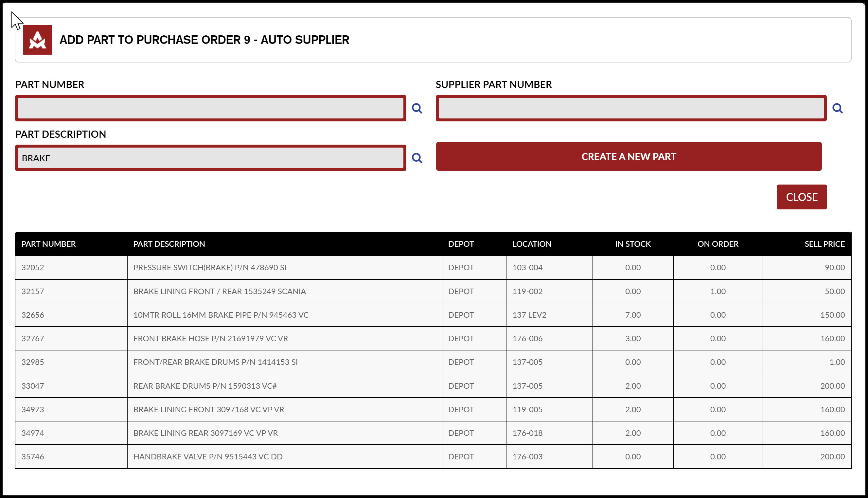Click BRAKE LINING REAR 3097169 VC VP VR
Image resolution: width=868 pixels, height=498 pixels.
[205, 433]
